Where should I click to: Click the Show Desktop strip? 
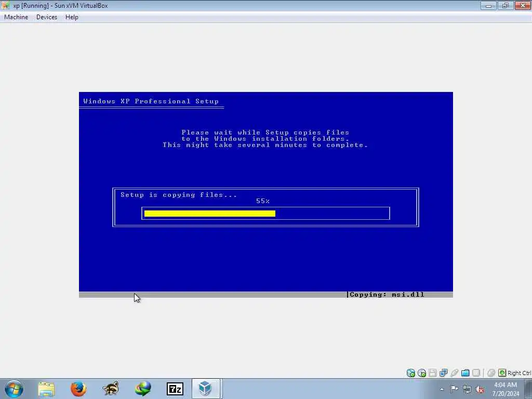(x=528, y=389)
